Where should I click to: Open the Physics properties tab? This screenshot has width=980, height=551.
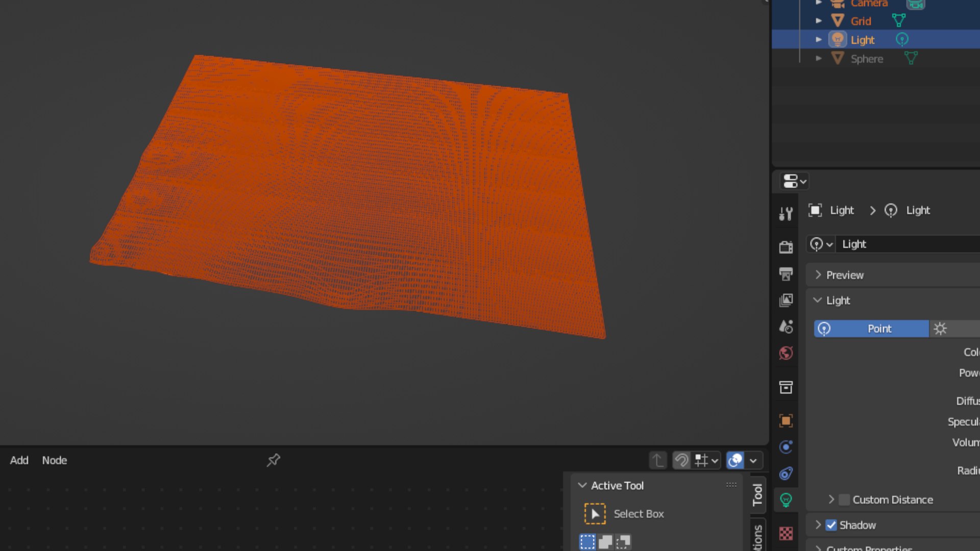click(x=786, y=447)
